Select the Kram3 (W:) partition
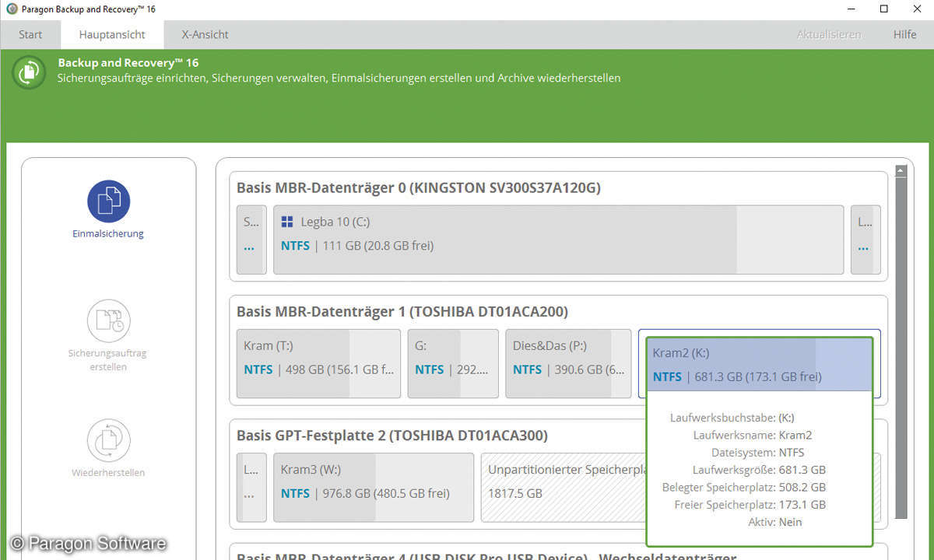This screenshot has height=560, width=934. [374, 488]
